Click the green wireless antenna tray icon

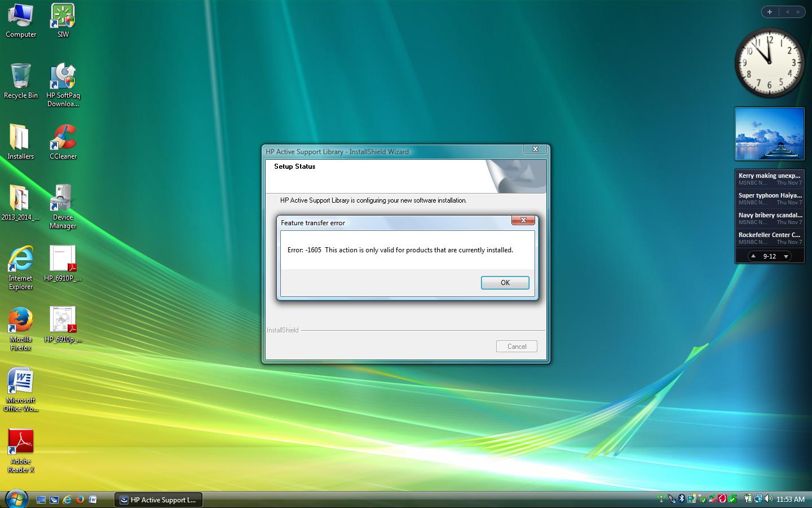[661, 499]
